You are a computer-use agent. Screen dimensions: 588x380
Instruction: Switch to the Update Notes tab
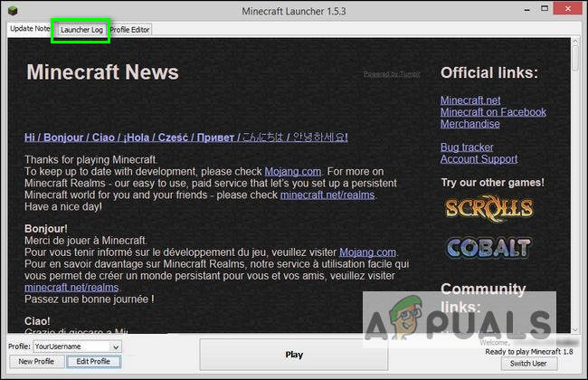coord(29,29)
